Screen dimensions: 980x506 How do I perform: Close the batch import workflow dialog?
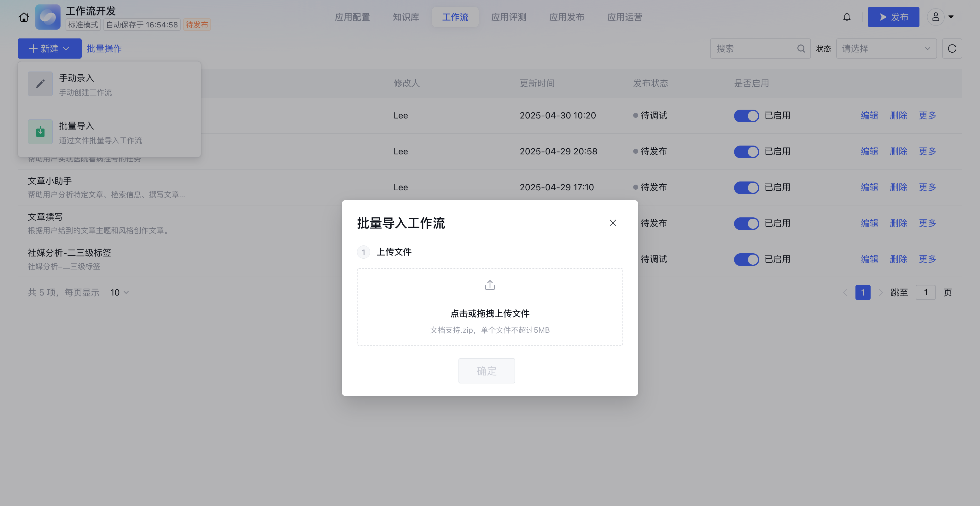coord(612,223)
